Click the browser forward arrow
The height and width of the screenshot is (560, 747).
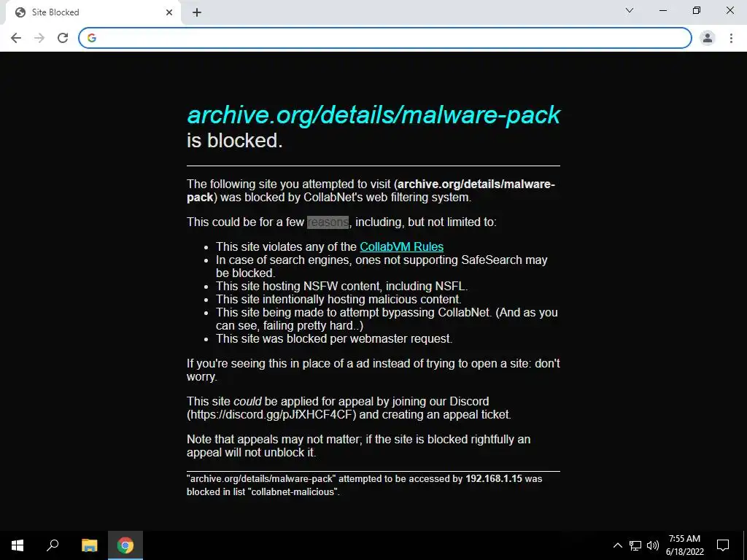(x=39, y=38)
